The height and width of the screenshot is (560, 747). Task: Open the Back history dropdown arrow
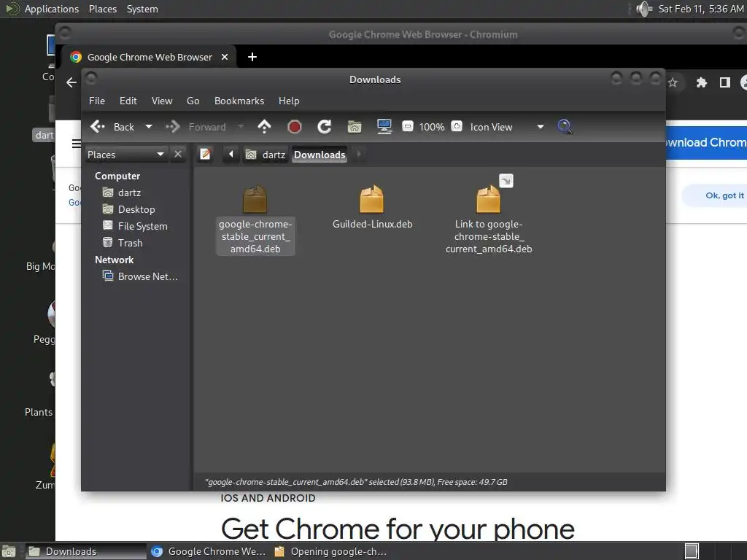pos(149,127)
